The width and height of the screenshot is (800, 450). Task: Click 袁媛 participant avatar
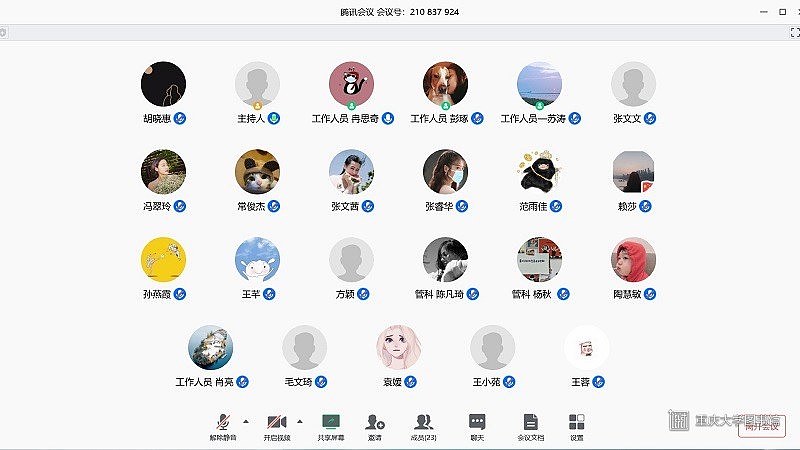tap(398, 347)
